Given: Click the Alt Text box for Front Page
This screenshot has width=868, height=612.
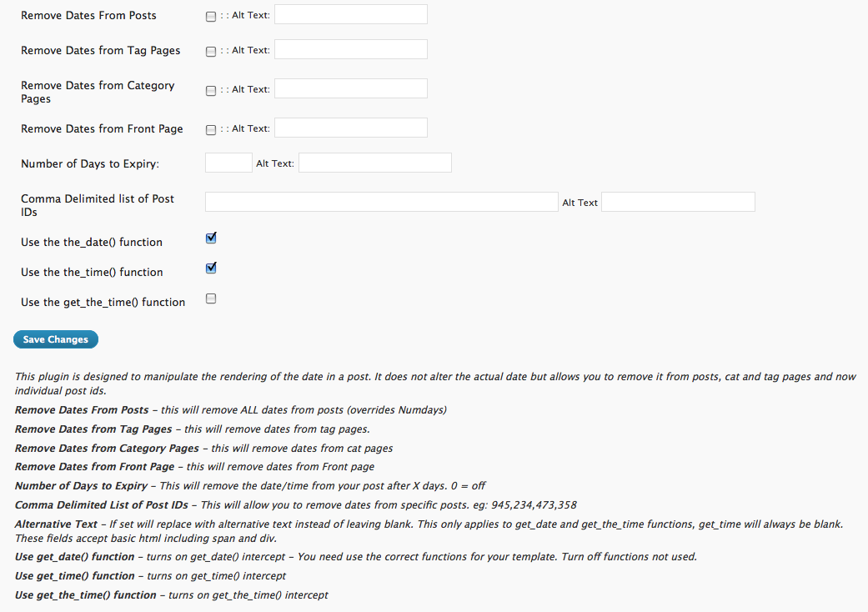Looking at the screenshot, I should click(x=350, y=128).
